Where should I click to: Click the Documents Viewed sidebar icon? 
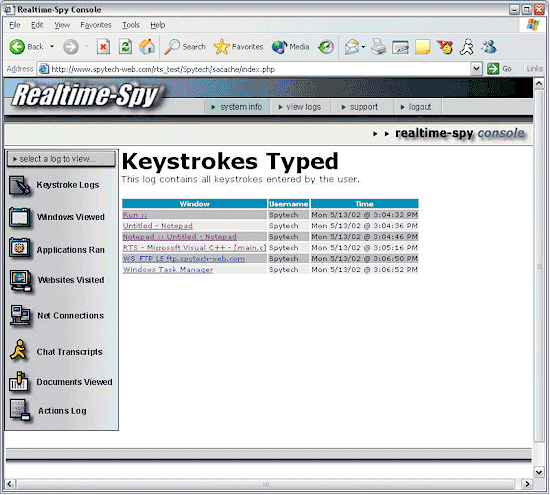click(19, 381)
